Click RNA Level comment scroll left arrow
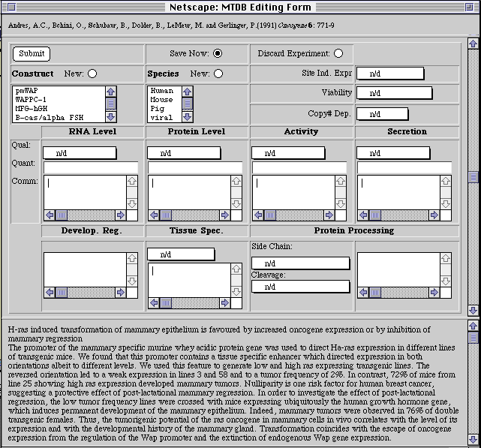 tap(50, 215)
